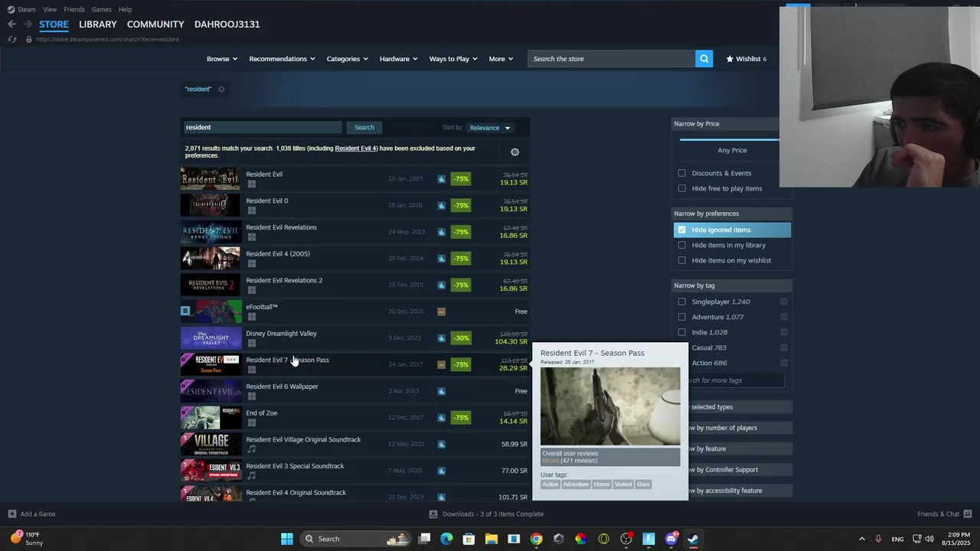The image size is (980, 551).
Task: Open Discord from the taskbar
Action: click(671, 539)
